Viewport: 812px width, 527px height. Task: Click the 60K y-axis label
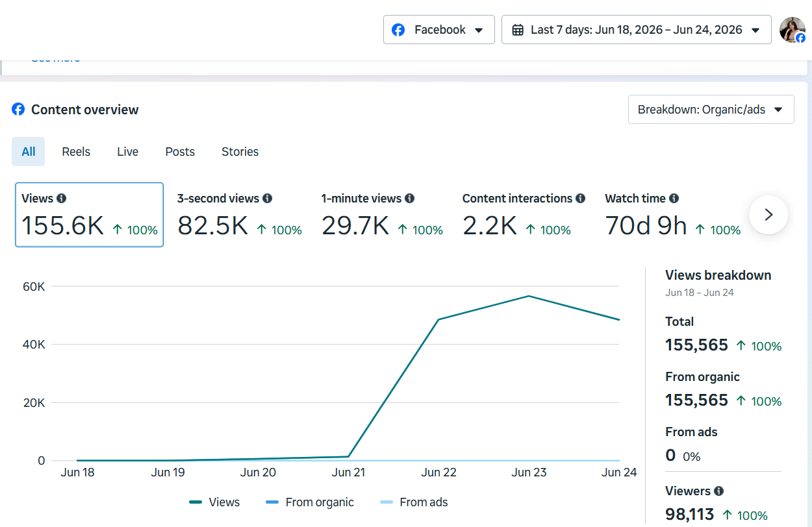coord(33,286)
